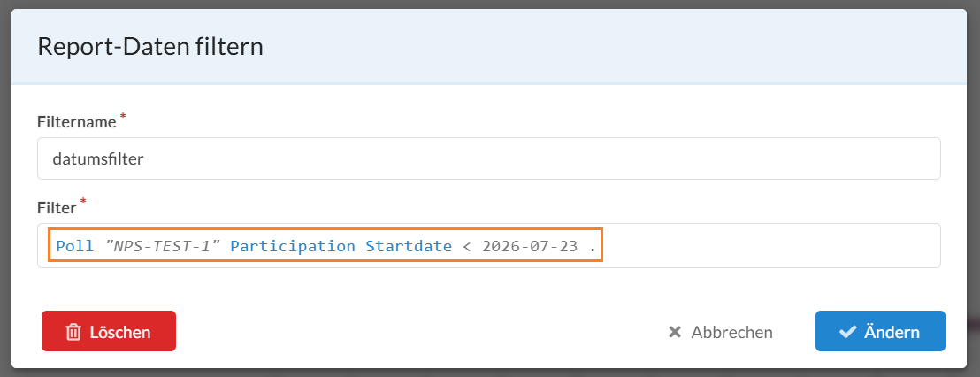The height and width of the screenshot is (377, 980).
Task: Cancel the dialog via the Abbrechen text
Action: click(731, 332)
